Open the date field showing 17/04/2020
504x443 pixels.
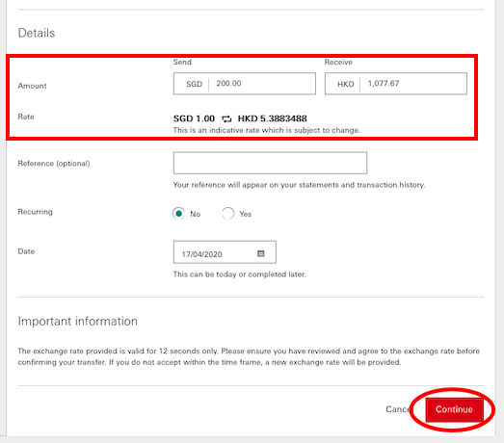pyautogui.click(x=225, y=252)
